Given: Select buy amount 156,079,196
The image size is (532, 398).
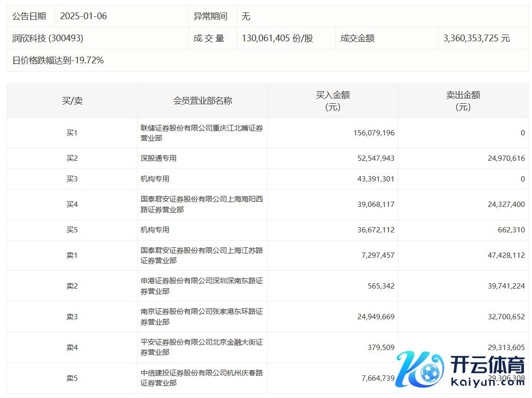Looking at the screenshot, I should [x=373, y=133].
